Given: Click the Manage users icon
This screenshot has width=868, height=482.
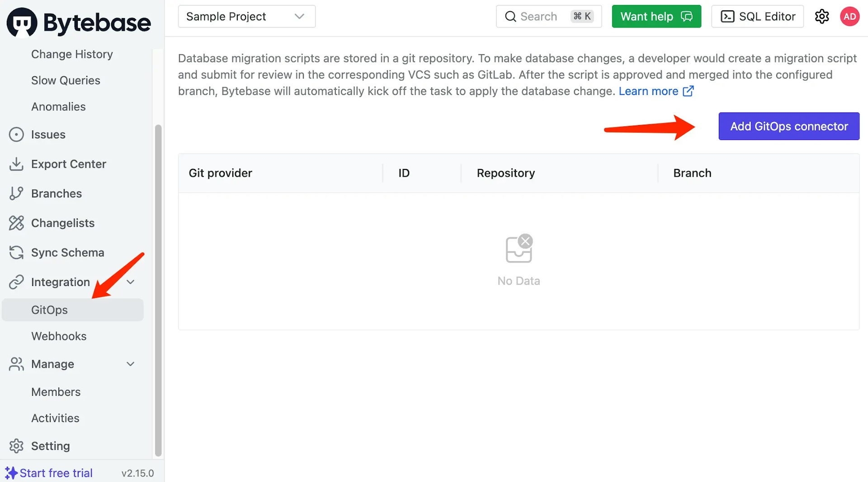Looking at the screenshot, I should click(16, 364).
